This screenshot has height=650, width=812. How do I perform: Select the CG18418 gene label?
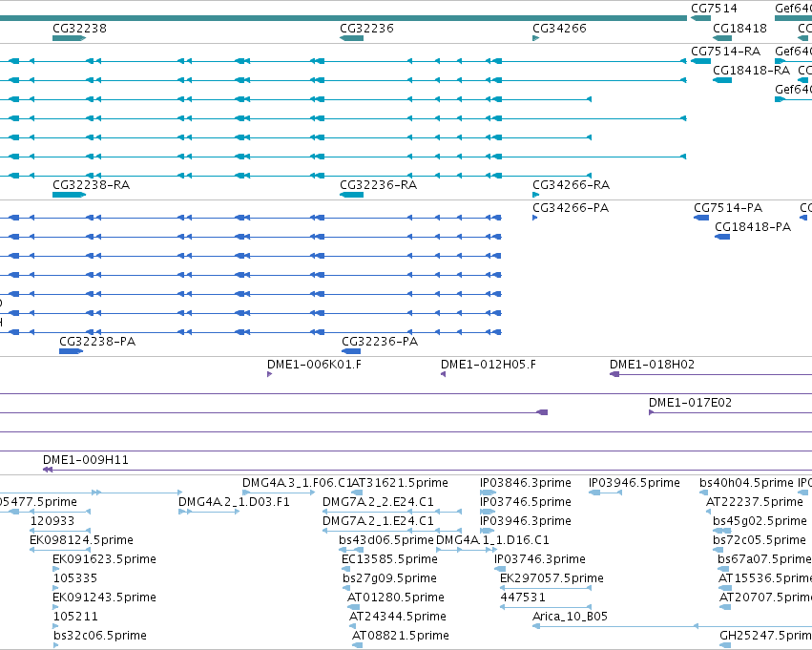pos(740,29)
